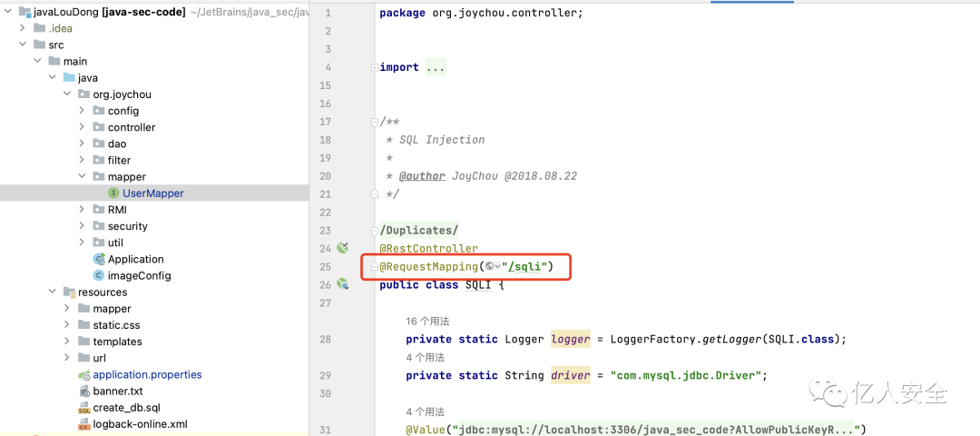
Task: Open the "4 个用法" hint above the @Value line
Action: click(425, 412)
